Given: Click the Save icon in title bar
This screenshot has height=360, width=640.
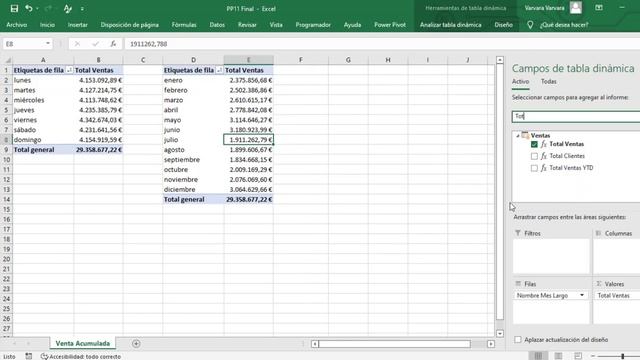Looking at the screenshot, I should click(x=14, y=9).
